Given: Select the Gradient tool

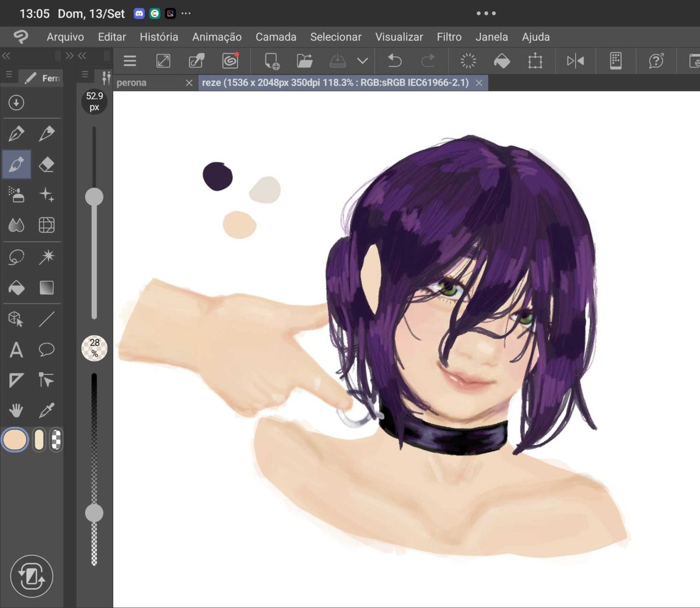Looking at the screenshot, I should pos(47,288).
